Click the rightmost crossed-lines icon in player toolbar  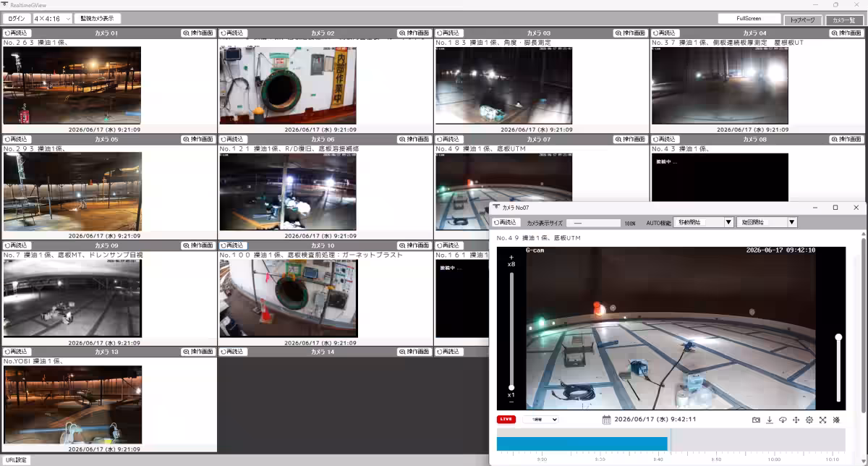tap(836, 420)
